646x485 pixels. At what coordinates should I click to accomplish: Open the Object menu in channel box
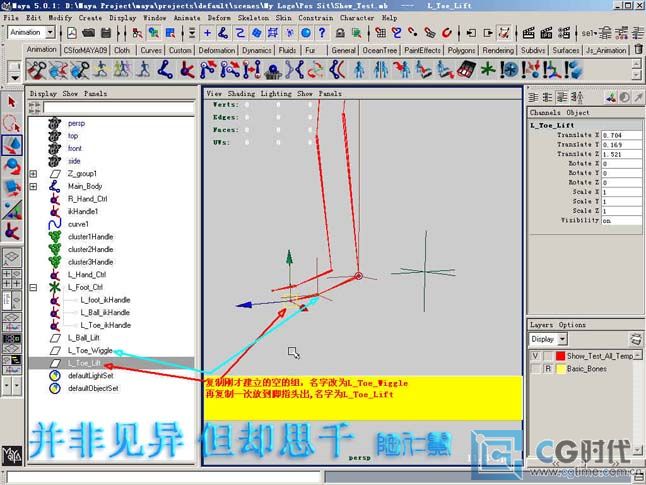(578, 112)
